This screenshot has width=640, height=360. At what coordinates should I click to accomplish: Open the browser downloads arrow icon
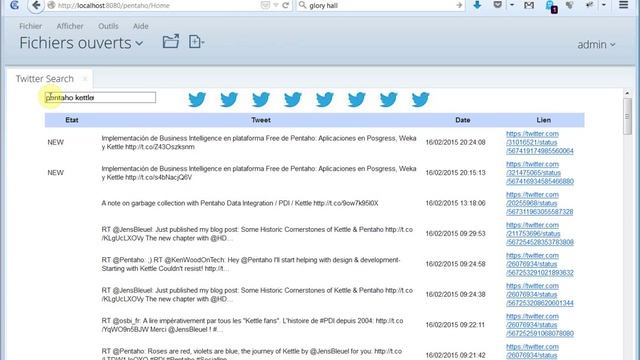pyautogui.click(x=477, y=5)
